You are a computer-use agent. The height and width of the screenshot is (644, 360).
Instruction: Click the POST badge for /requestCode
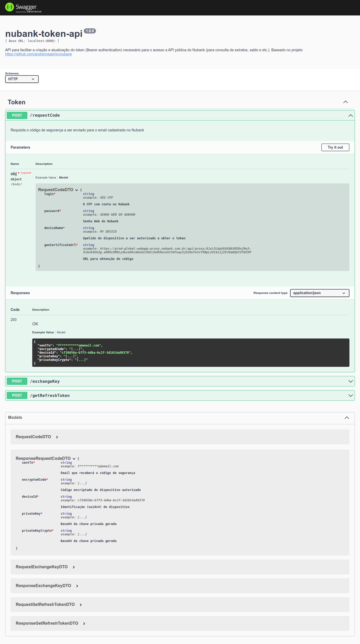[x=17, y=115]
